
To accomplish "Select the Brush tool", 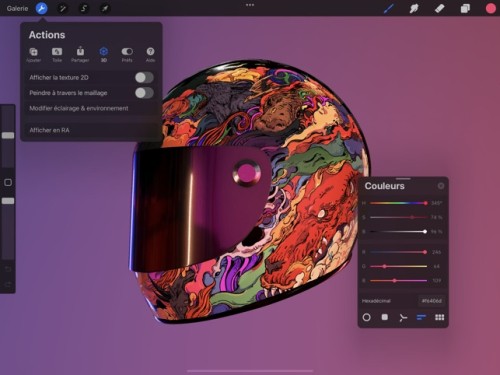I will pos(388,8).
